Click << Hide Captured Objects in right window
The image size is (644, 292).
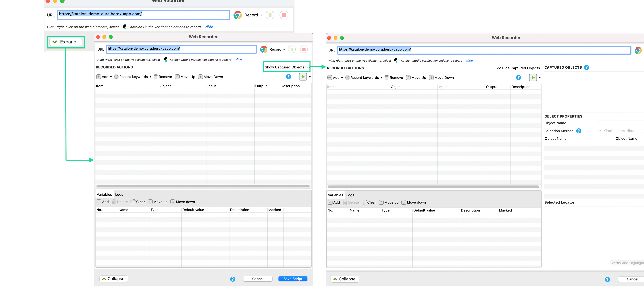[x=518, y=68]
